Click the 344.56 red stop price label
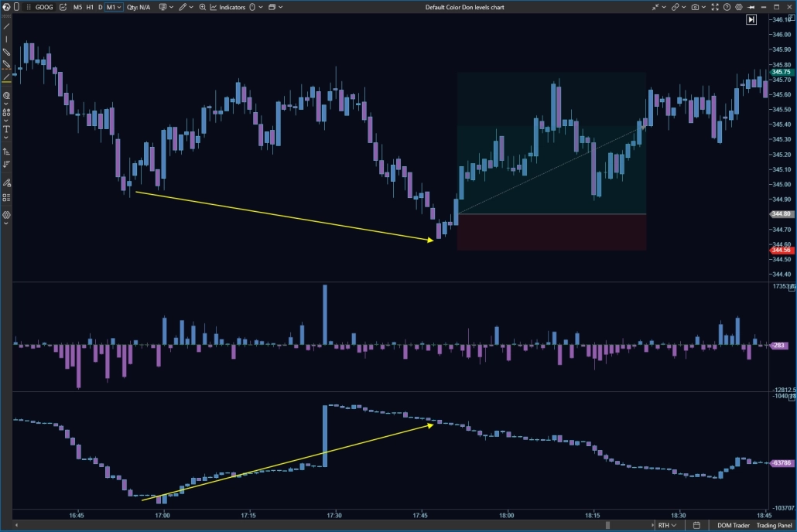 (781, 250)
